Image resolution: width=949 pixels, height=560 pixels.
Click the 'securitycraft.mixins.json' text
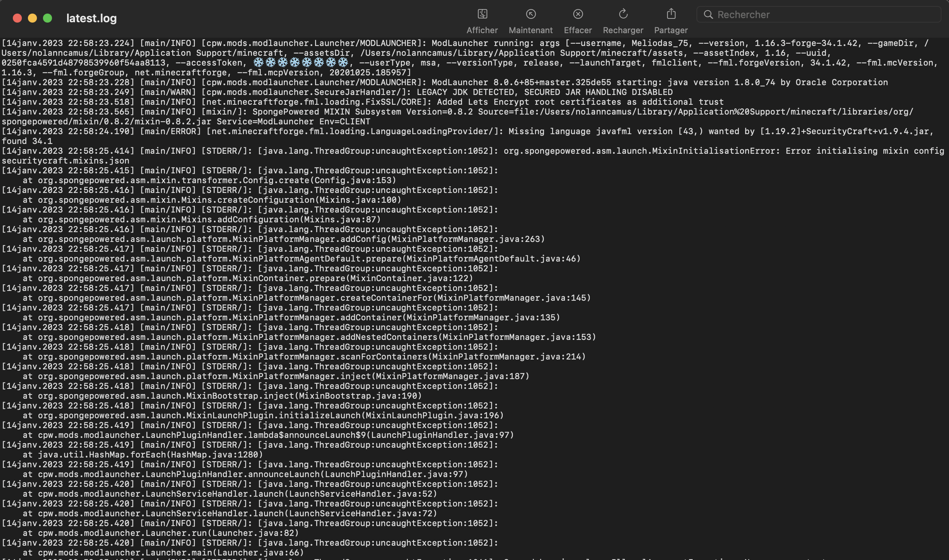[65, 161]
